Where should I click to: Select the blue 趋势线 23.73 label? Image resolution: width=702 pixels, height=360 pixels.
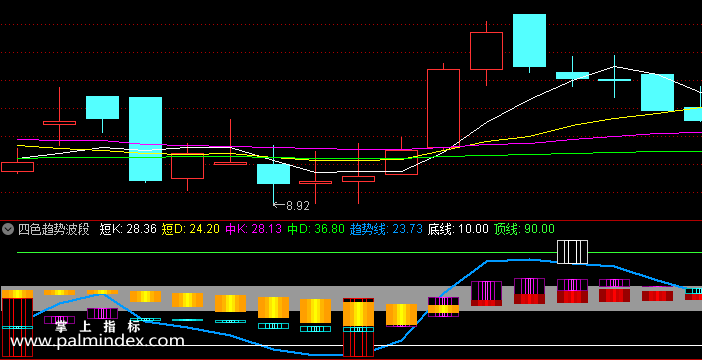point(386,230)
